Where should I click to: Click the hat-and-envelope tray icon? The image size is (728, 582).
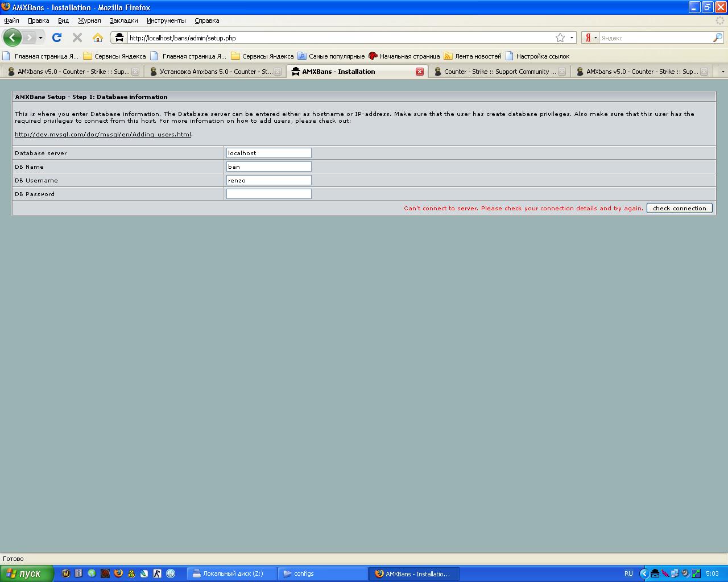(655, 573)
